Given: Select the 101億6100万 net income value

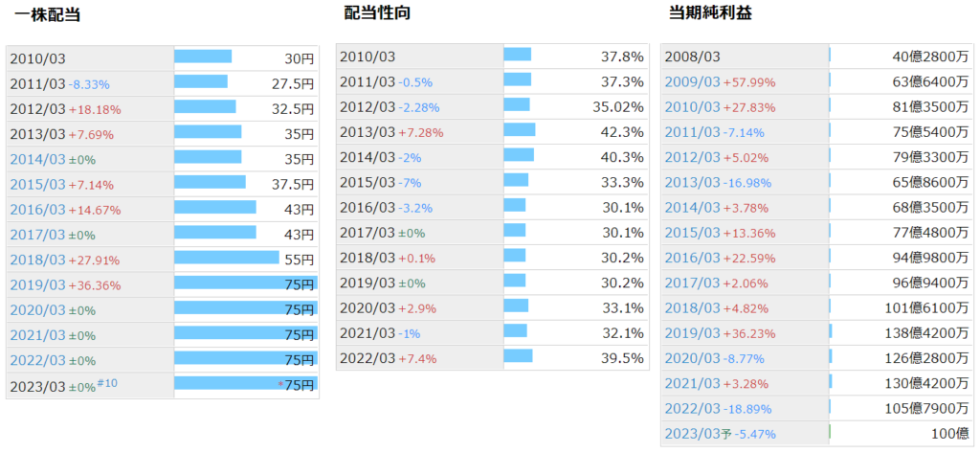Looking at the screenshot, I should [926, 307].
